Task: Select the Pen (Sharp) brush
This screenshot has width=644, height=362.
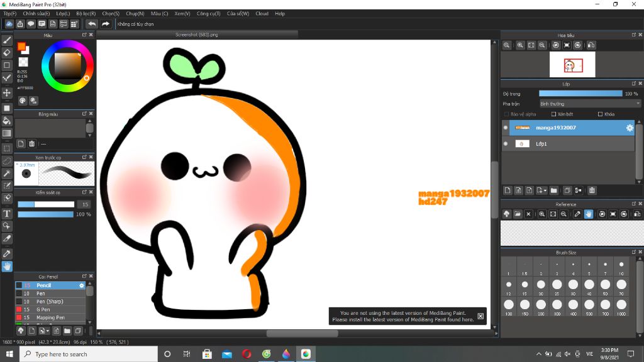Action: [50, 301]
